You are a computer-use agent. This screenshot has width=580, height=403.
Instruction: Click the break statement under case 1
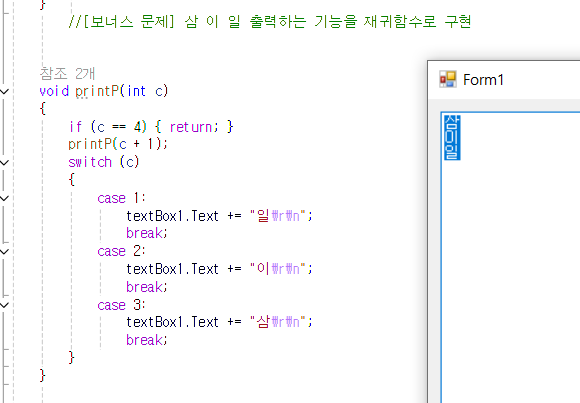coord(147,234)
